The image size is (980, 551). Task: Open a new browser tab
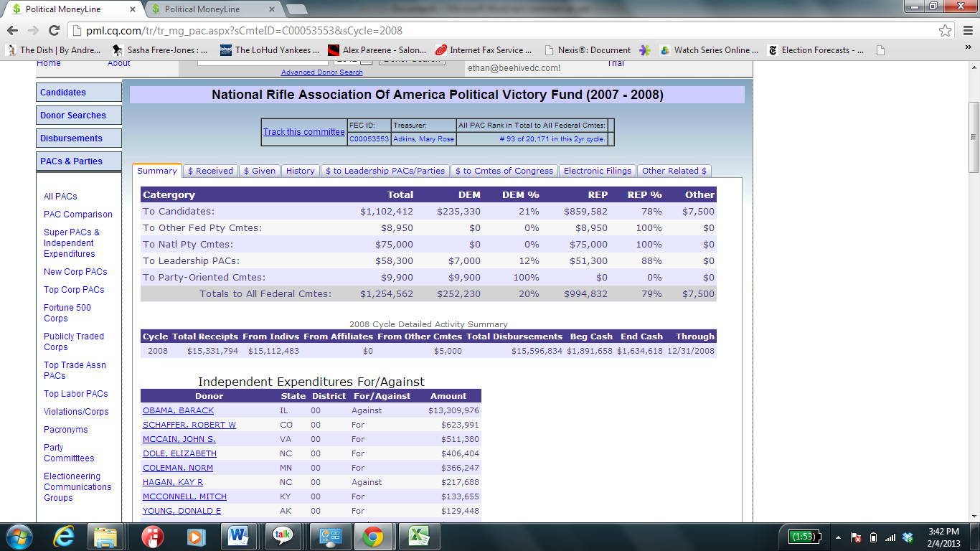(x=296, y=9)
